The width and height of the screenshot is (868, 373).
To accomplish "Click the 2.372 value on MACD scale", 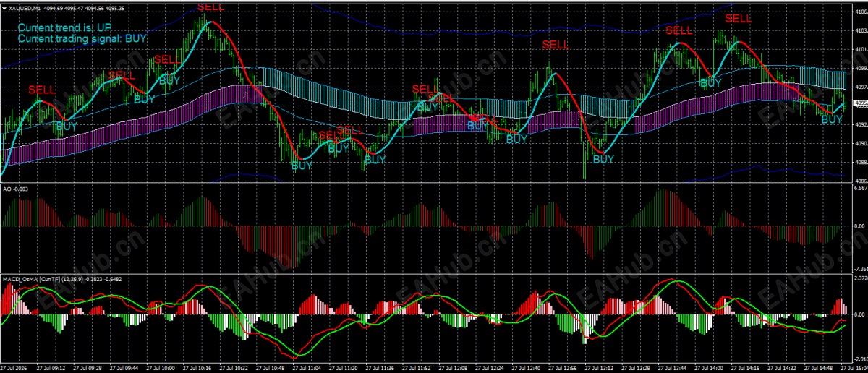I will click(x=859, y=278).
